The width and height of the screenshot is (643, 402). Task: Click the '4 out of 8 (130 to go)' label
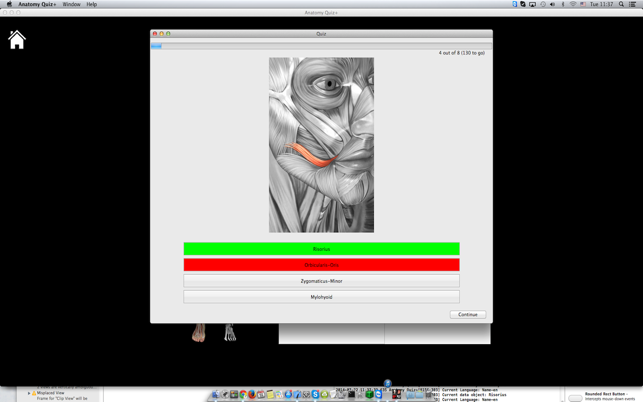pos(462,53)
